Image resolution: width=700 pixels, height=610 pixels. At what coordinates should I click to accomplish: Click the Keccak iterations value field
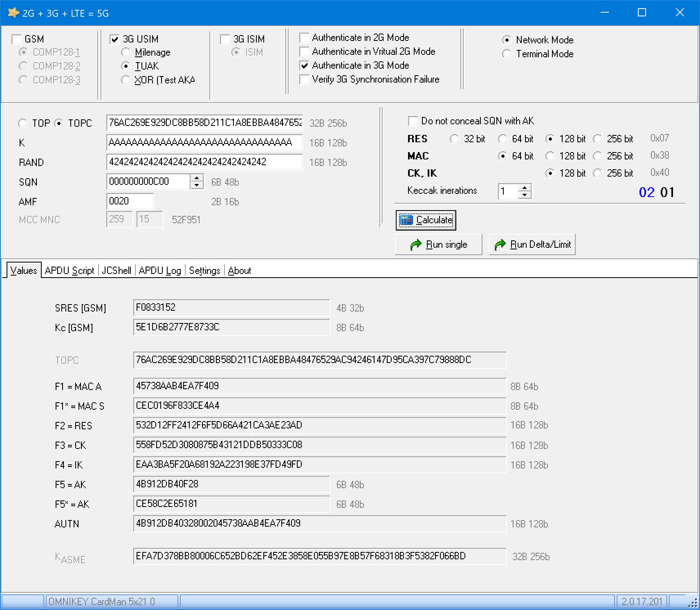point(508,191)
